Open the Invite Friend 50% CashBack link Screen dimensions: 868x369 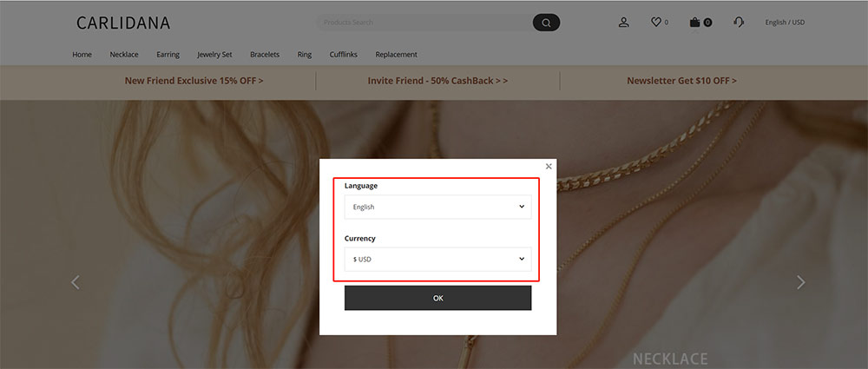pos(437,81)
